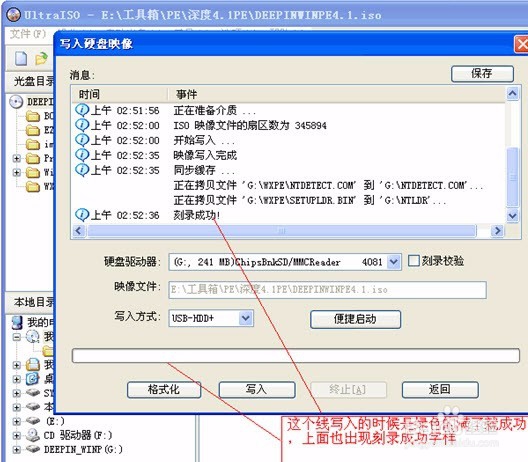This screenshot has height=462, width=528.
Task: Select the 映像写入完成 message row
Action: [289, 155]
